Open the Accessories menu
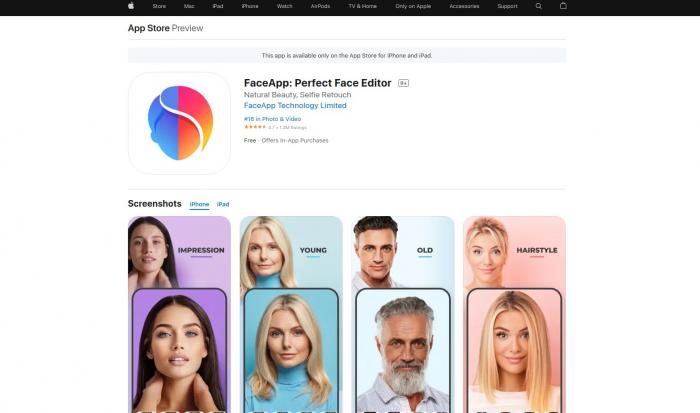This screenshot has height=413, width=700. pyautogui.click(x=464, y=6)
